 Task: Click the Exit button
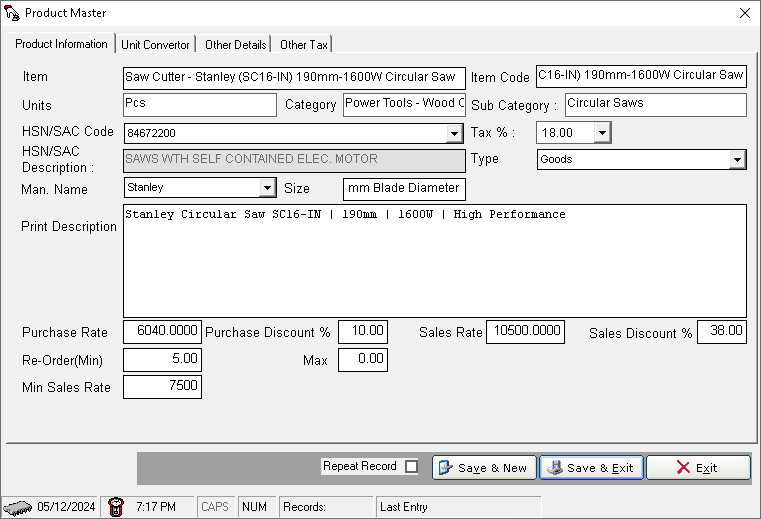click(698, 468)
